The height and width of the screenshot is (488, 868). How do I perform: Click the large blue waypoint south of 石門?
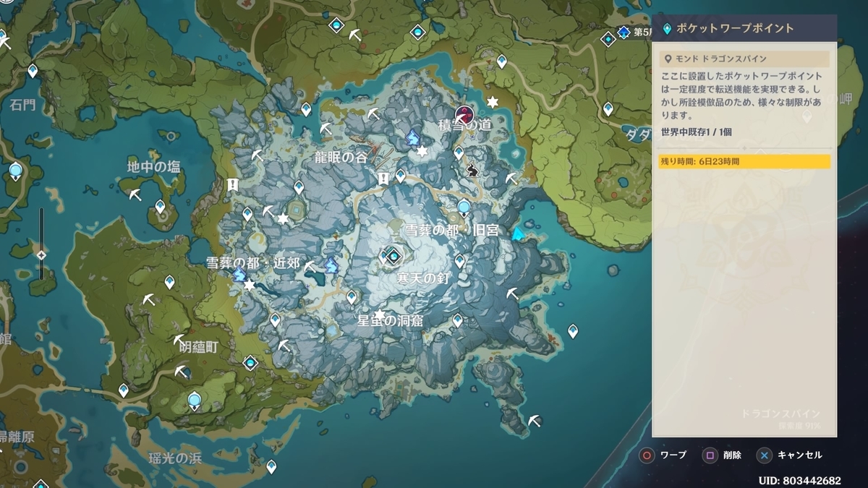tap(16, 173)
